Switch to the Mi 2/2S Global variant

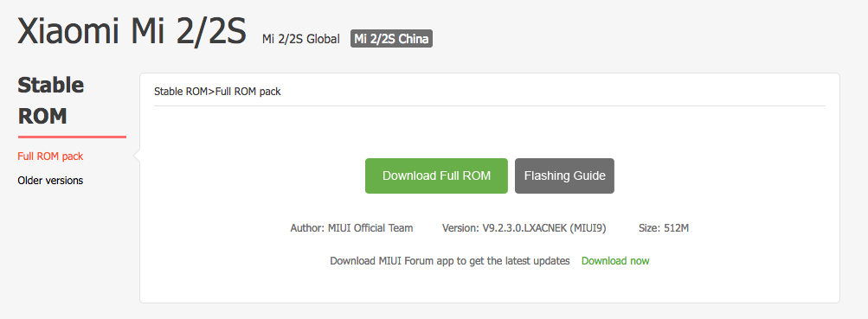[301, 39]
